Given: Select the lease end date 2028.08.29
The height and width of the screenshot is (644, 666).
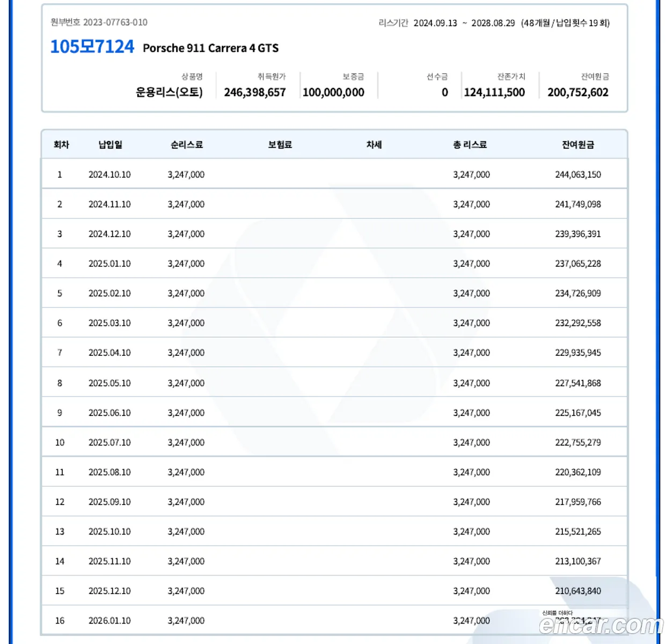Looking at the screenshot, I should click(x=493, y=23).
